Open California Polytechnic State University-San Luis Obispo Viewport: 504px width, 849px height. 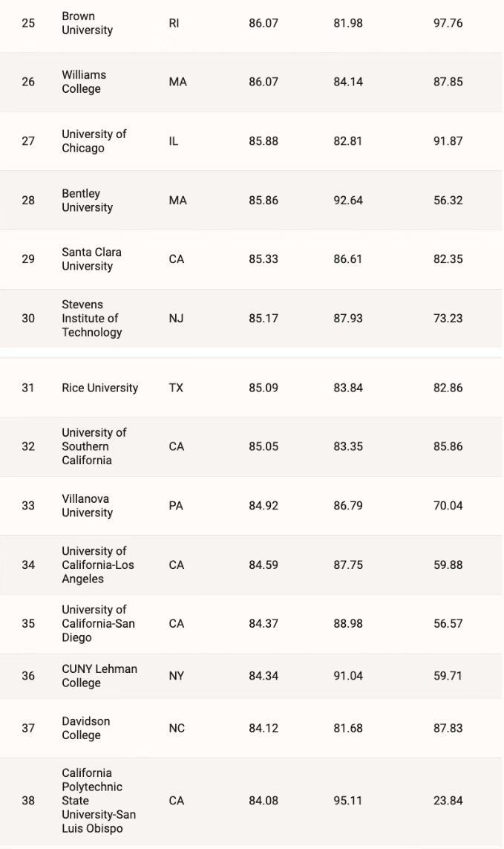point(99,800)
